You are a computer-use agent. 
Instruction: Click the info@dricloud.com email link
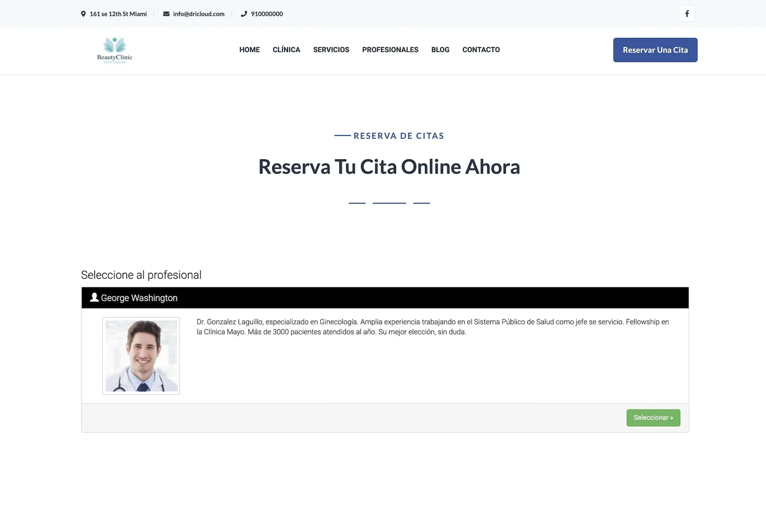(x=199, y=14)
